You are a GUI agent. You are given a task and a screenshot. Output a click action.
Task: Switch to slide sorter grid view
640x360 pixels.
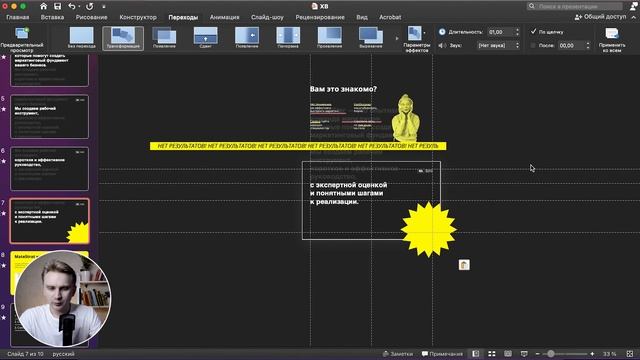pos(492,354)
